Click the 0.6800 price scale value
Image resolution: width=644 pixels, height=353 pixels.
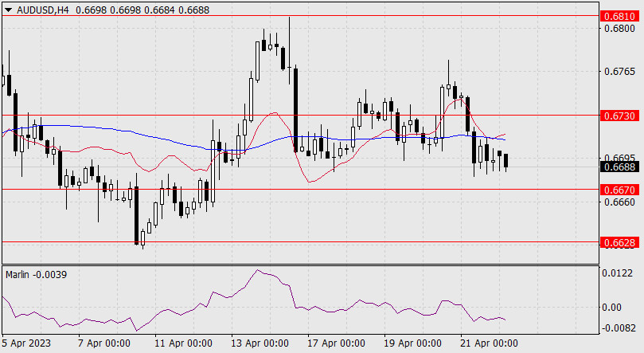(x=619, y=29)
